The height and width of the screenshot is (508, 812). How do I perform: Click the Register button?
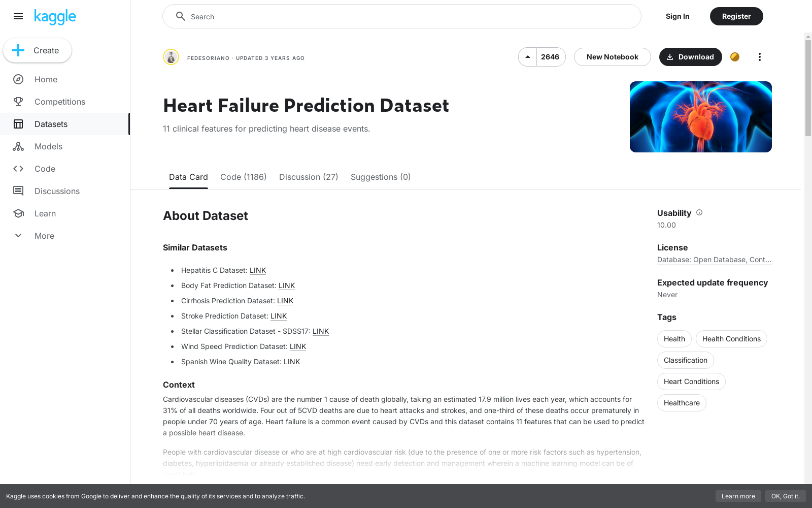[x=736, y=16]
